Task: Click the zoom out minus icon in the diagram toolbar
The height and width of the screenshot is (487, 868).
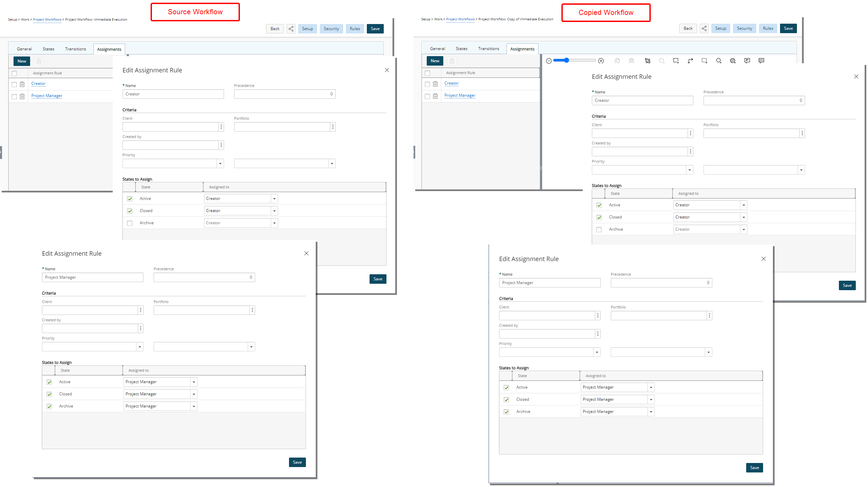Action: click(549, 61)
